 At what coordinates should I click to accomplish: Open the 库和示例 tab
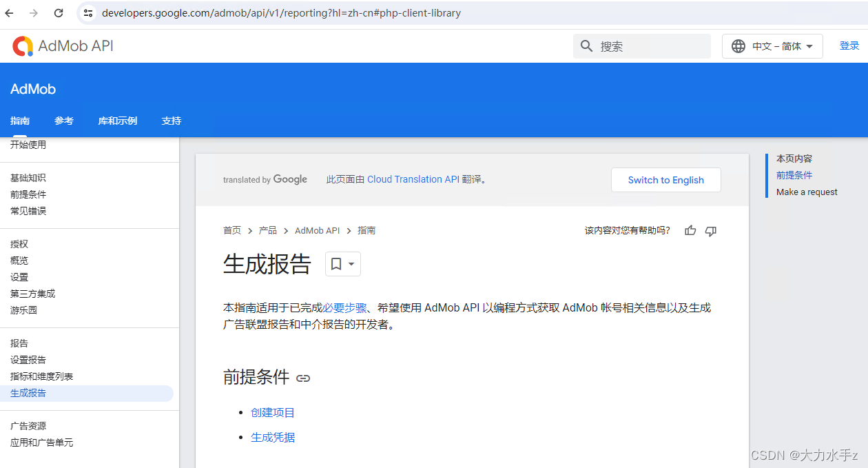coord(117,121)
